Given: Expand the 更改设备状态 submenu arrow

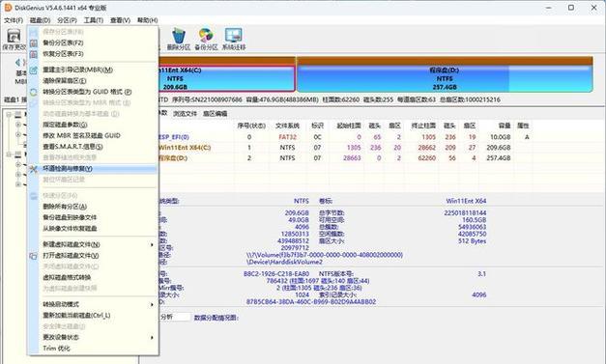Looking at the screenshot, I should pos(152,337).
